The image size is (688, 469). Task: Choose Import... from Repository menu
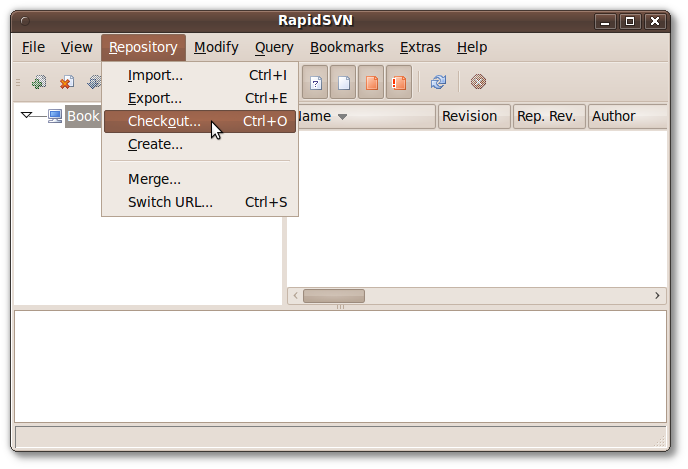(200, 75)
